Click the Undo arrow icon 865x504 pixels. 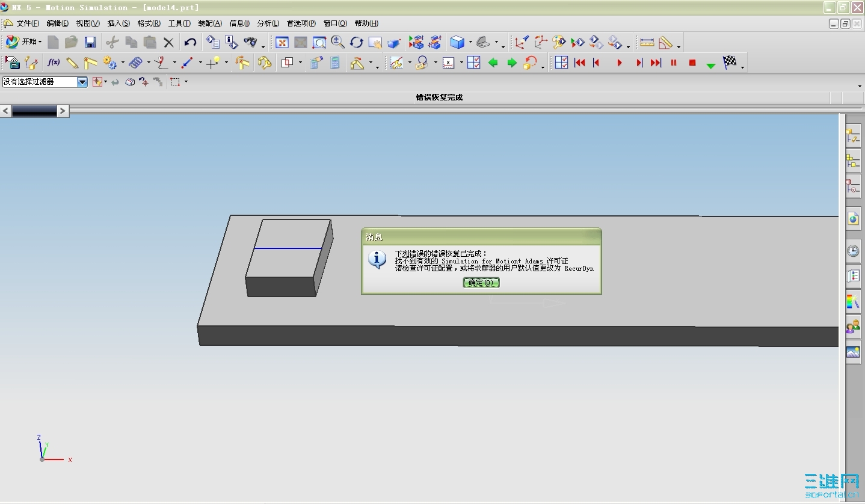tap(190, 42)
